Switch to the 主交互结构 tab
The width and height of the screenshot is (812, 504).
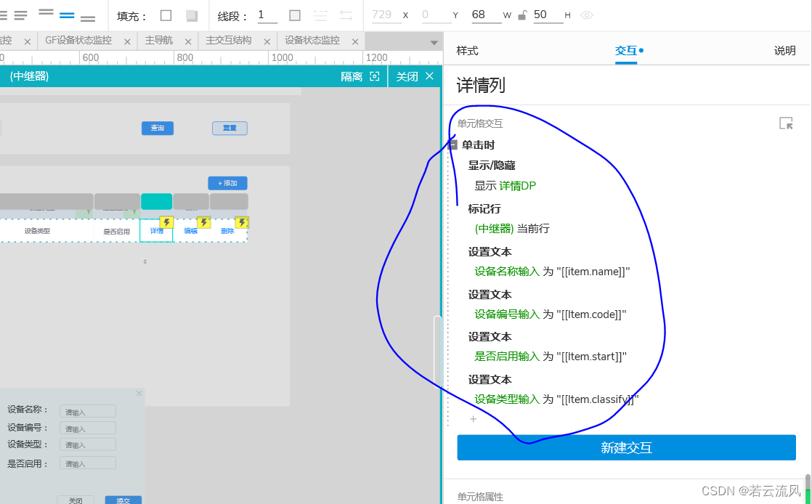click(x=228, y=41)
